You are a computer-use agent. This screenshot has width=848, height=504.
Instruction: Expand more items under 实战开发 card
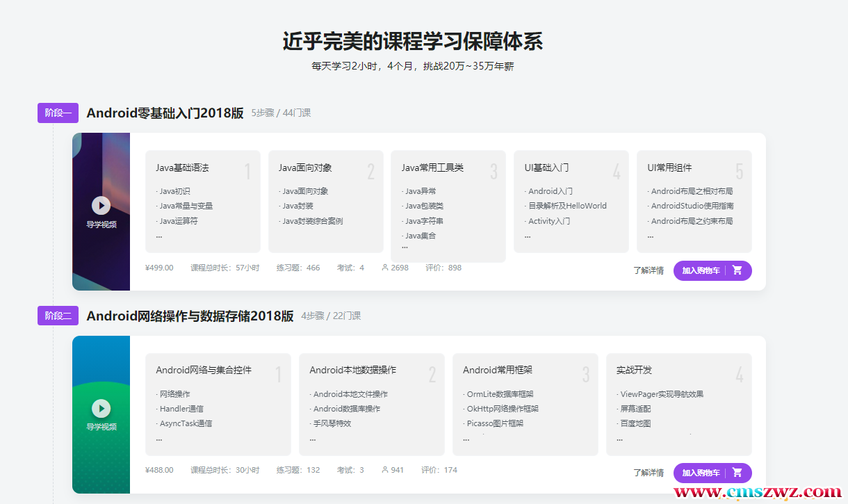pyautogui.click(x=619, y=439)
